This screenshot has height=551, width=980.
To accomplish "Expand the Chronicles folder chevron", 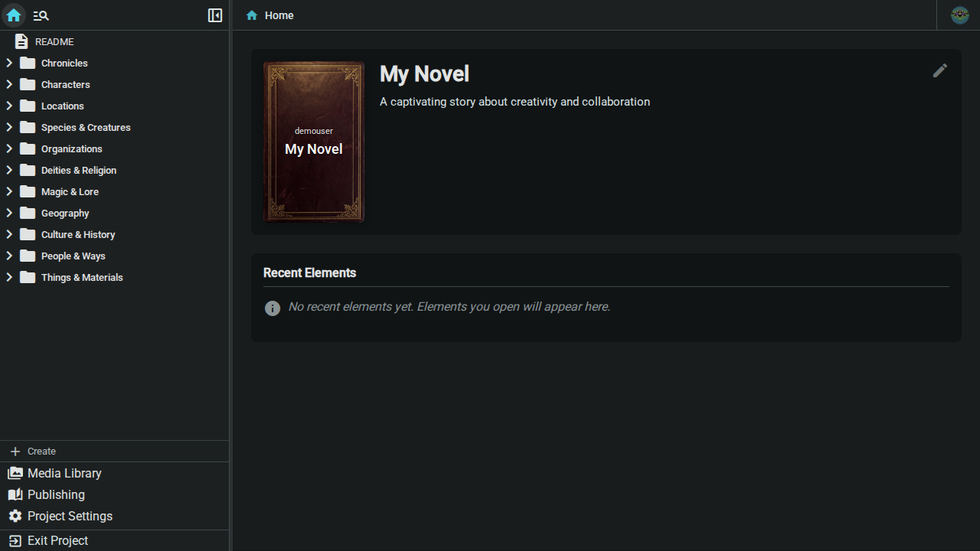I will click(9, 63).
